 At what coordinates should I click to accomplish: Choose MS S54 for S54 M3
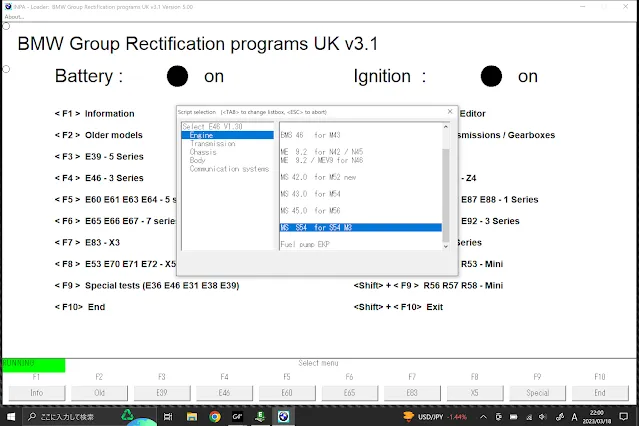(361, 227)
